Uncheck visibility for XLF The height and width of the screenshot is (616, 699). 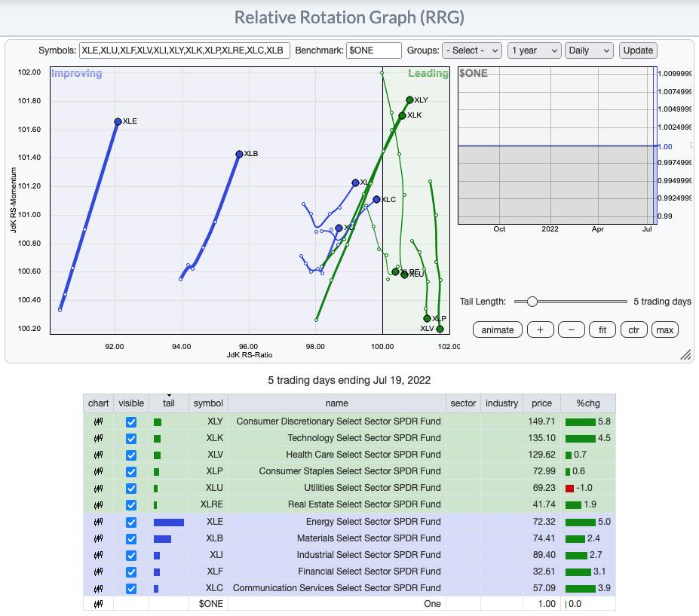(x=131, y=572)
